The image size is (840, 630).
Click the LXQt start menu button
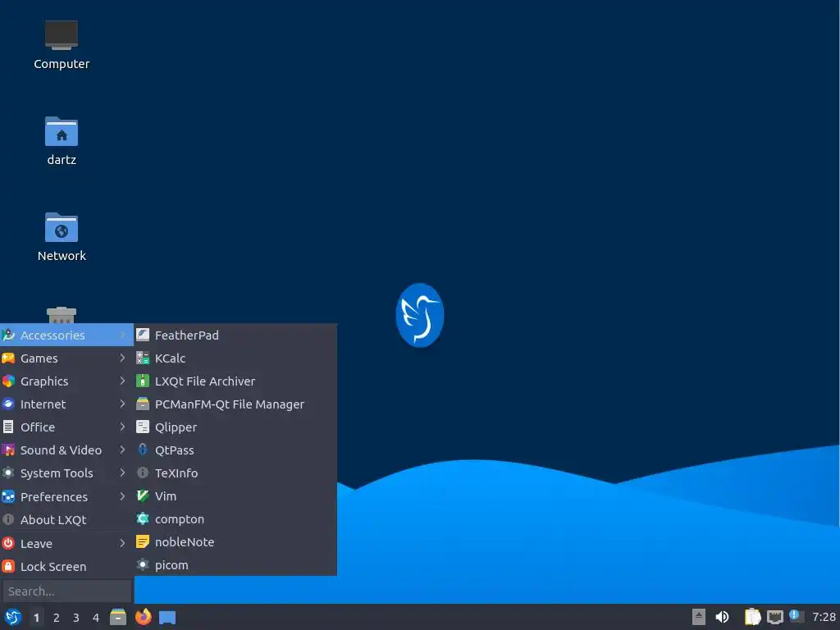coord(12,618)
